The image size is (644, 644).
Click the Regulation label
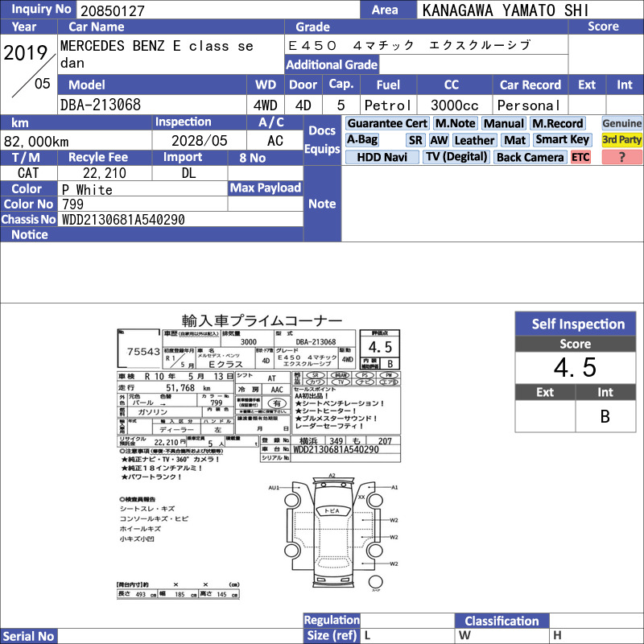pyautogui.click(x=332, y=620)
